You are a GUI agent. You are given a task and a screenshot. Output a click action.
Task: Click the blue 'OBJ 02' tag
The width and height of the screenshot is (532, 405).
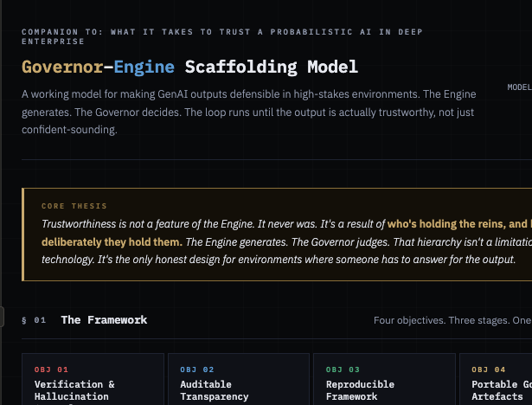tap(196, 370)
